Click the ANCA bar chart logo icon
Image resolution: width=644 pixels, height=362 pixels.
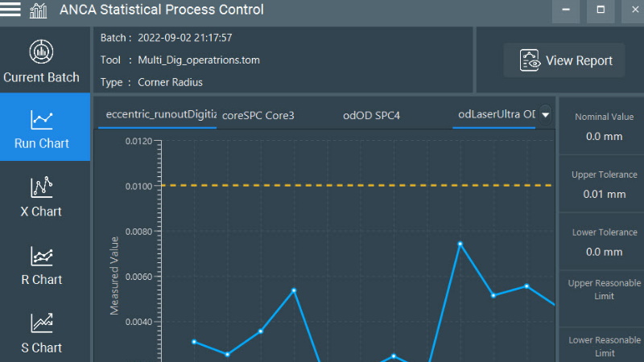pos(38,10)
